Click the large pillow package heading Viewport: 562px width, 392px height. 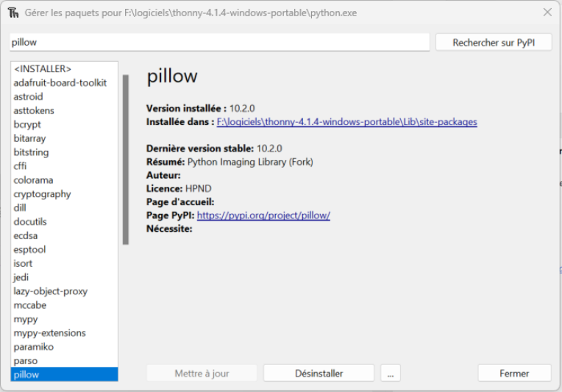172,76
